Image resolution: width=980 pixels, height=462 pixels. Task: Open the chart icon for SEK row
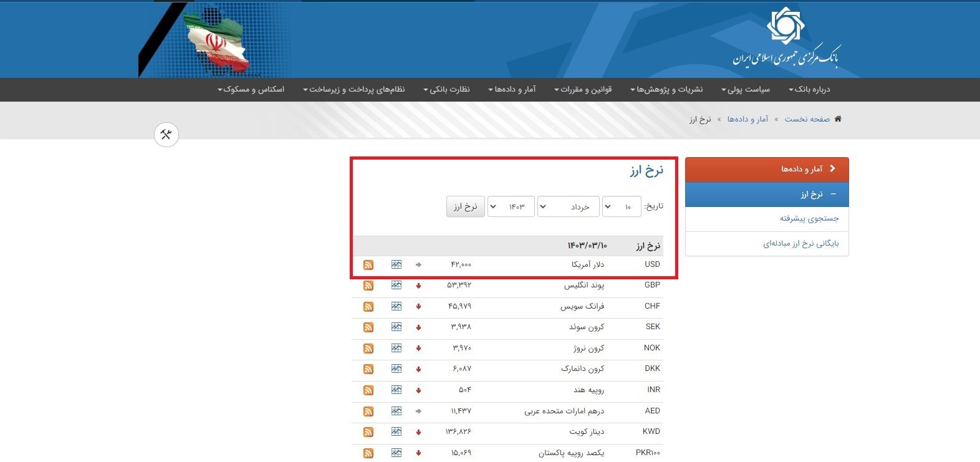tap(396, 327)
